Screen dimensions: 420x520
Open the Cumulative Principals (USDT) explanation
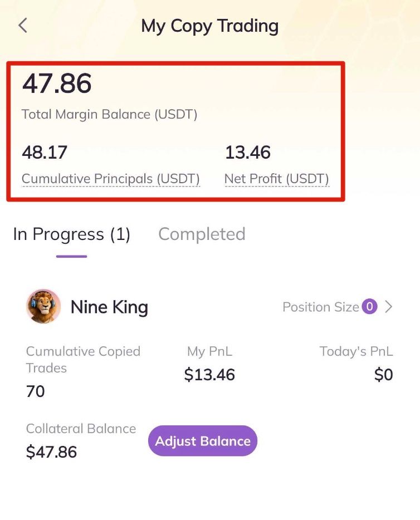(110, 179)
